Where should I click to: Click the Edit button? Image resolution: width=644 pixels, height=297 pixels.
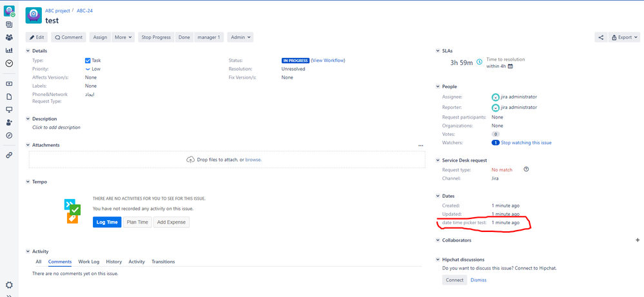pos(37,37)
